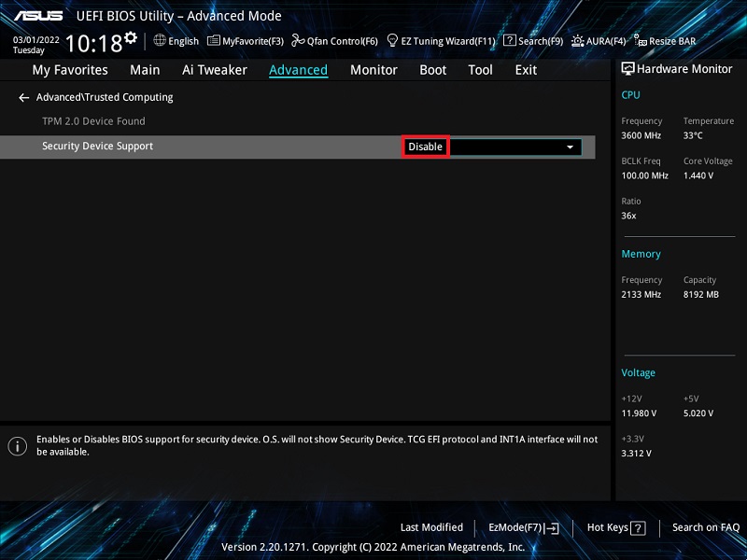Click the +5V value 5.020 V
This screenshot has width=747, height=560.
coord(698,413)
